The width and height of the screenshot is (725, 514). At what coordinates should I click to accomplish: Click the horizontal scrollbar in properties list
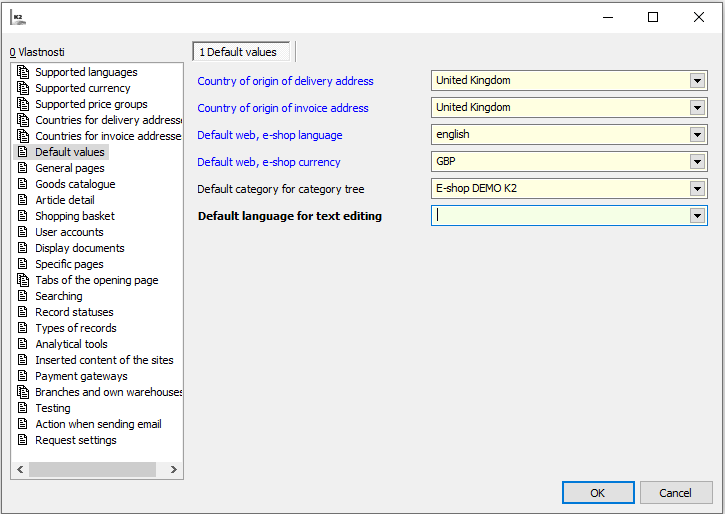pyautogui.click(x=92, y=469)
